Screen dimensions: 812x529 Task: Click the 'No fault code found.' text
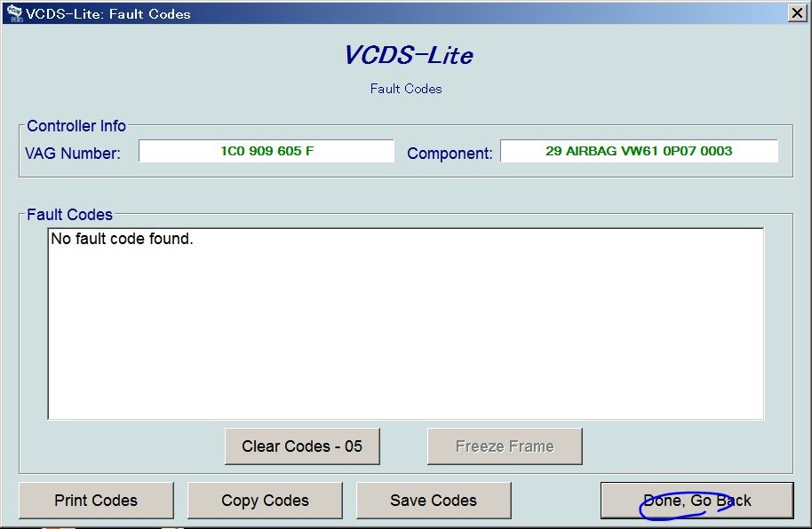pyautogui.click(x=122, y=239)
